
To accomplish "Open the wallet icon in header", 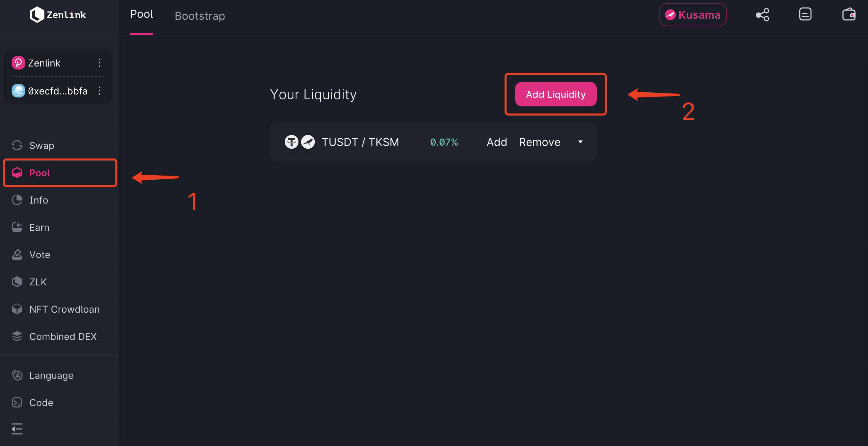I will pyautogui.click(x=849, y=15).
